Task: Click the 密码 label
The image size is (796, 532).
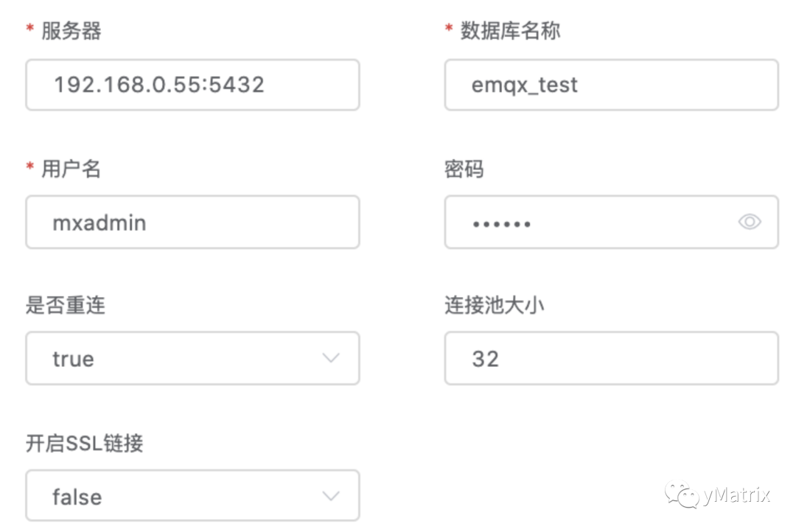Action: 464,169
